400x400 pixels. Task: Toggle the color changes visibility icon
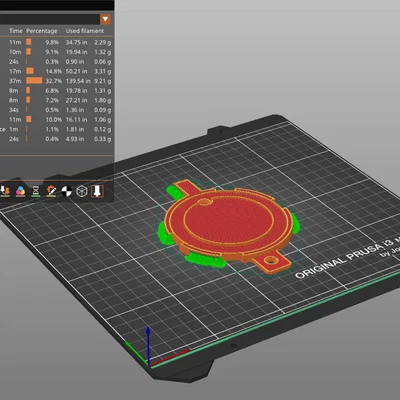coord(20,191)
